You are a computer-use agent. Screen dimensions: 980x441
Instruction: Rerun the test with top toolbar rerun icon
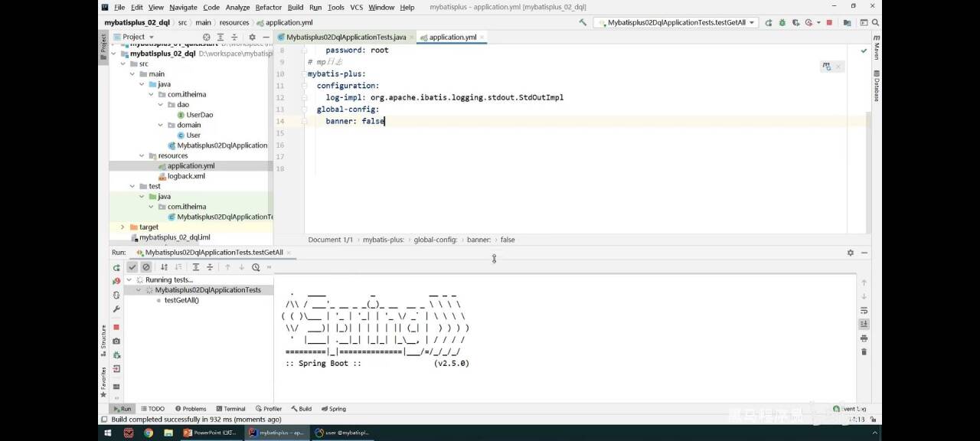pos(768,23)
